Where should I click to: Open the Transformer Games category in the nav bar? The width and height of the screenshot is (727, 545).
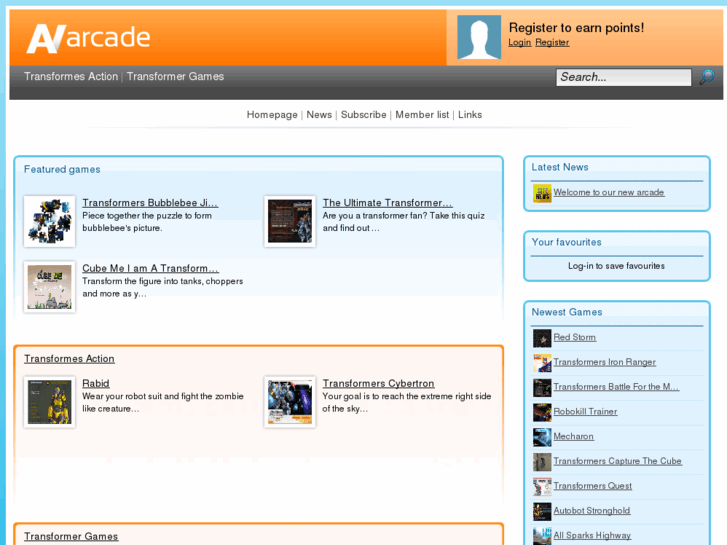click(x=175, y=77)
